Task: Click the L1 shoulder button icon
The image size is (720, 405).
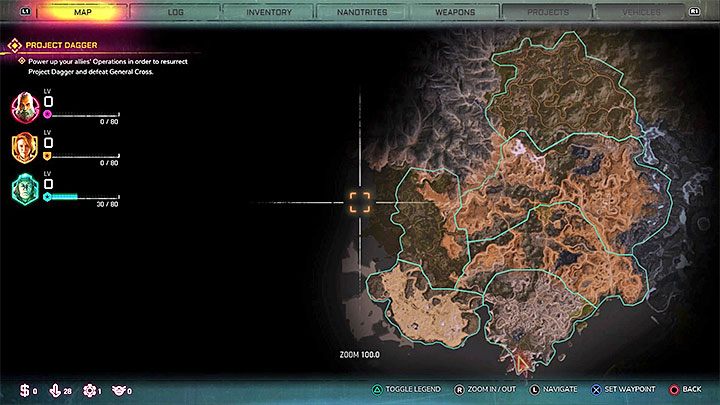Action: pos(25,11)
